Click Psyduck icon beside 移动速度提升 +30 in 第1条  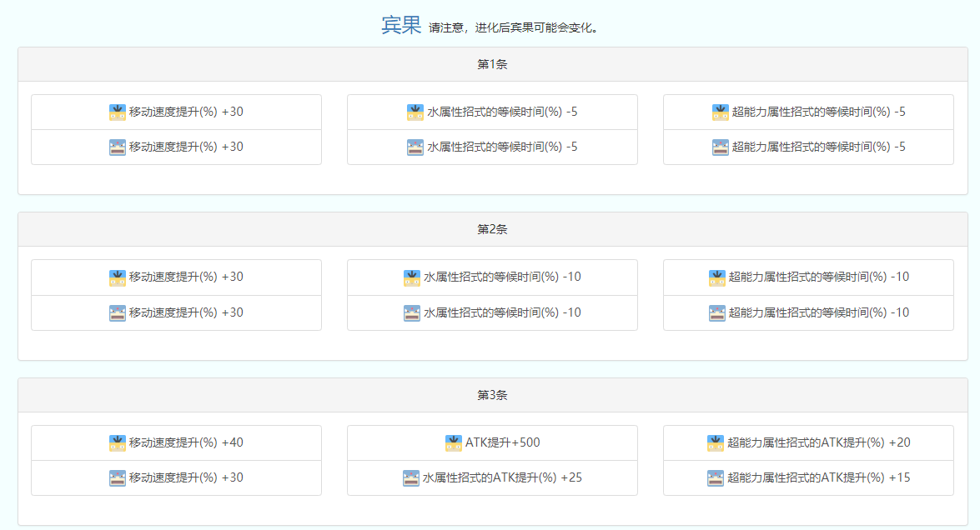coord(118,112)
